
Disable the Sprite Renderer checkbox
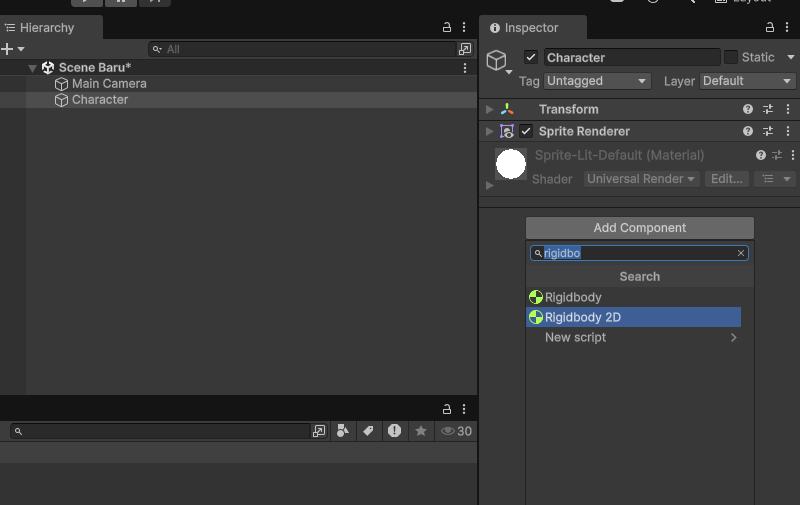pyautogui.click(x=526, y=132)
